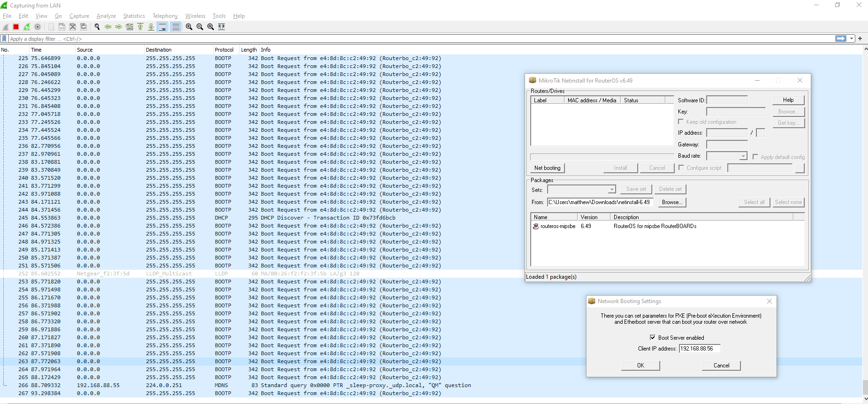Open the package Sets dropdown

point(611,190)
